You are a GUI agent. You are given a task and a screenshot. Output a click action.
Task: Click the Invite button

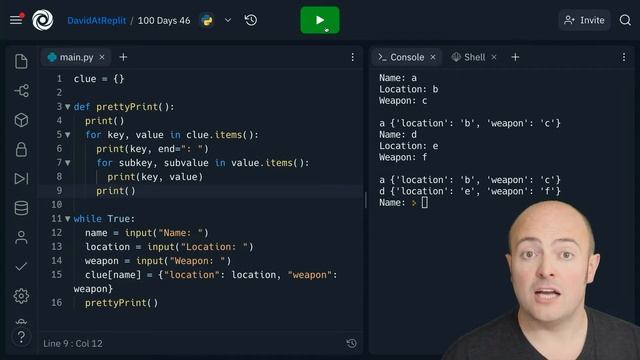[584, 20]
